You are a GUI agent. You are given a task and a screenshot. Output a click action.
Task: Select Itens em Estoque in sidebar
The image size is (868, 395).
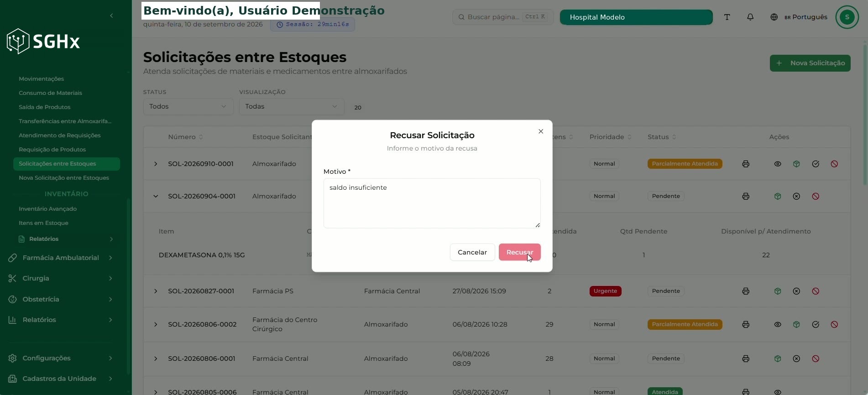tap(43, 223)
